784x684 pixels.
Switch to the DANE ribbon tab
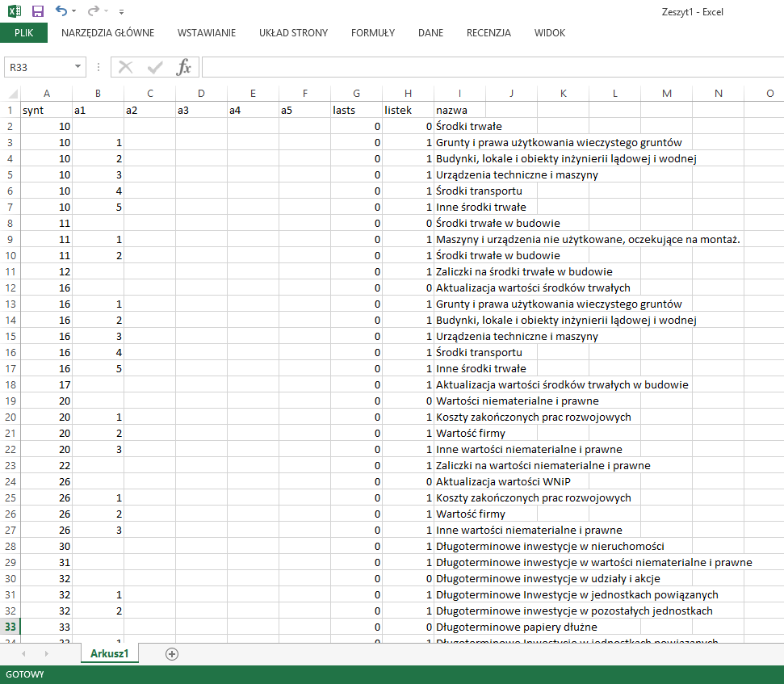coord(430,33)
